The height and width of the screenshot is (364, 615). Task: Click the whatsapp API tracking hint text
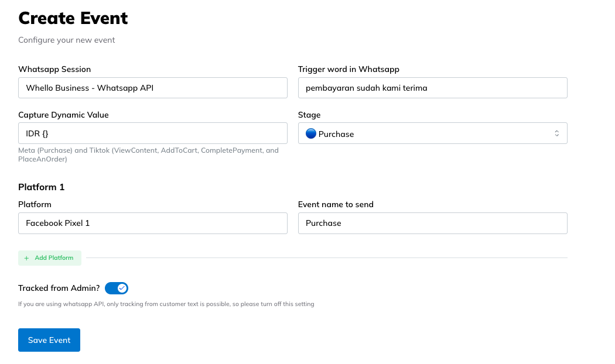pos(166,304)
